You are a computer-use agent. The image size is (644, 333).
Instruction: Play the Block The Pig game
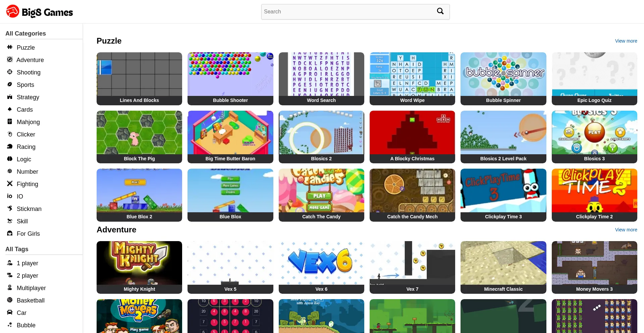pos(139,137)
